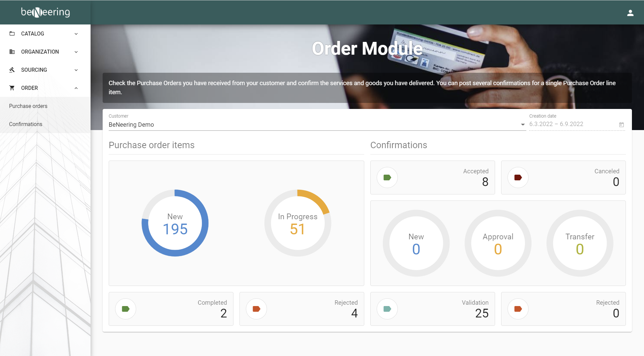This screenshot has height=356, width=644.
Task: Click the teal Validation tag icon
Action: point(387,309)
